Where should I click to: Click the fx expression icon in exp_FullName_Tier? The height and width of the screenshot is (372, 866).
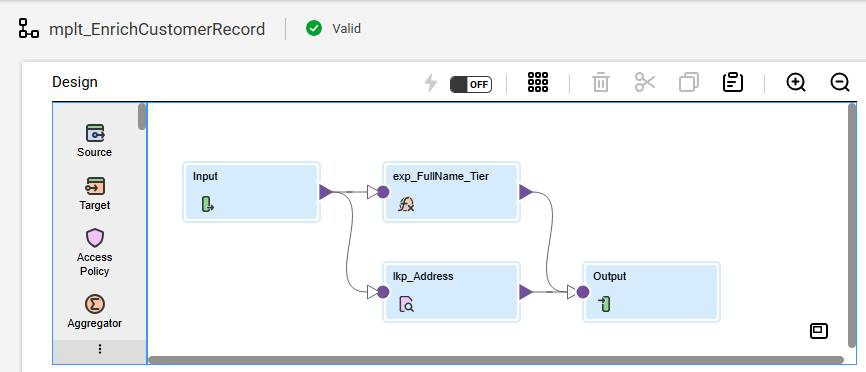[406, 205]
